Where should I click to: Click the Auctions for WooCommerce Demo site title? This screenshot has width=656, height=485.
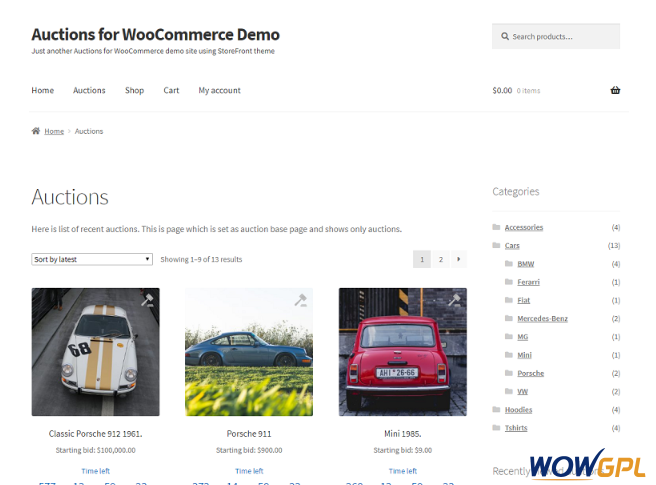tap(156, 34)
